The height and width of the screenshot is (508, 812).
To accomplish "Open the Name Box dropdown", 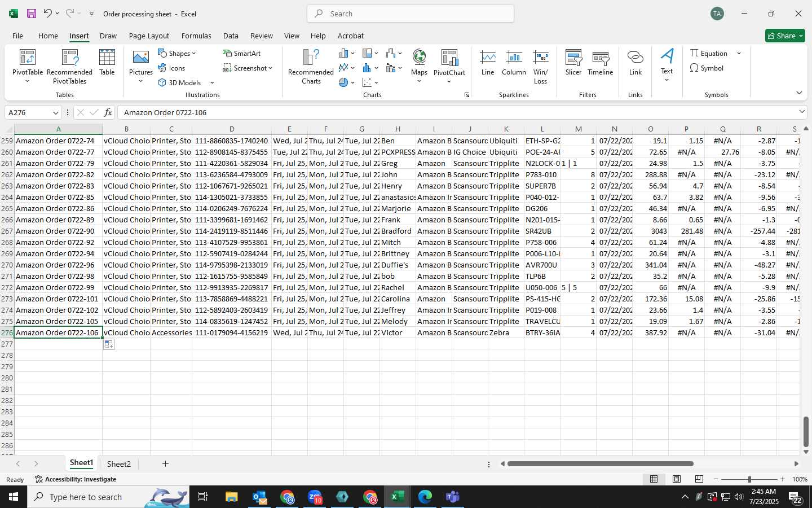I will tap(56, 112).
